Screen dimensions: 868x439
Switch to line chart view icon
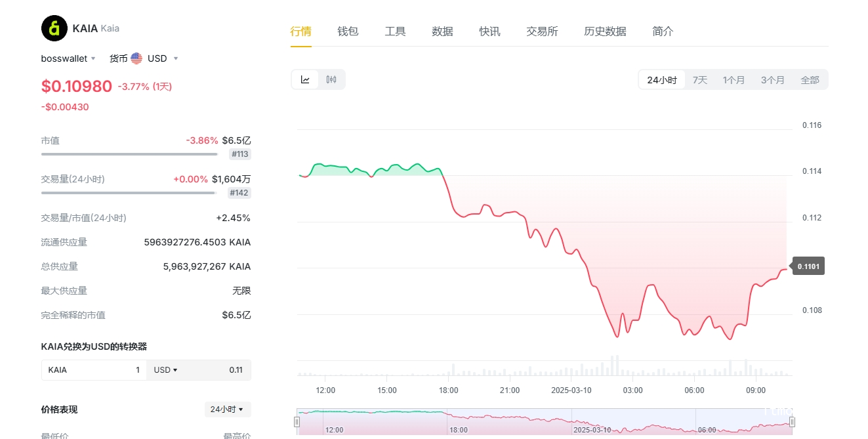(305, 79)
